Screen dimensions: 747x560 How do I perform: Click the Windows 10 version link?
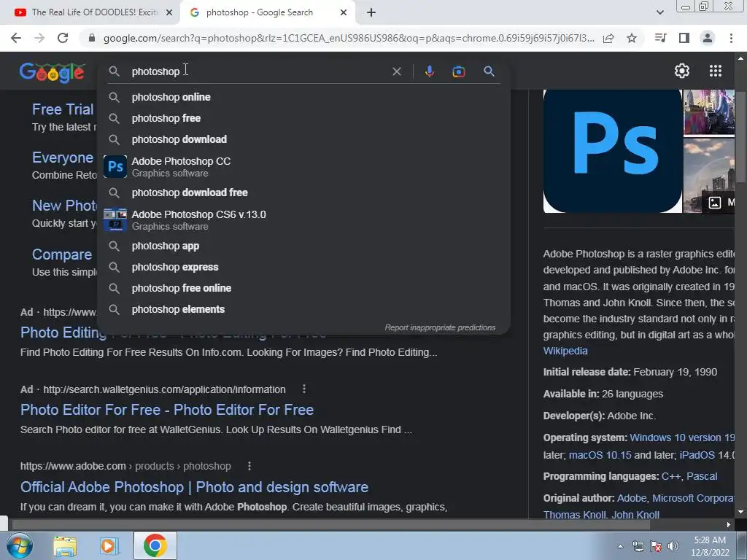point(682,437)
